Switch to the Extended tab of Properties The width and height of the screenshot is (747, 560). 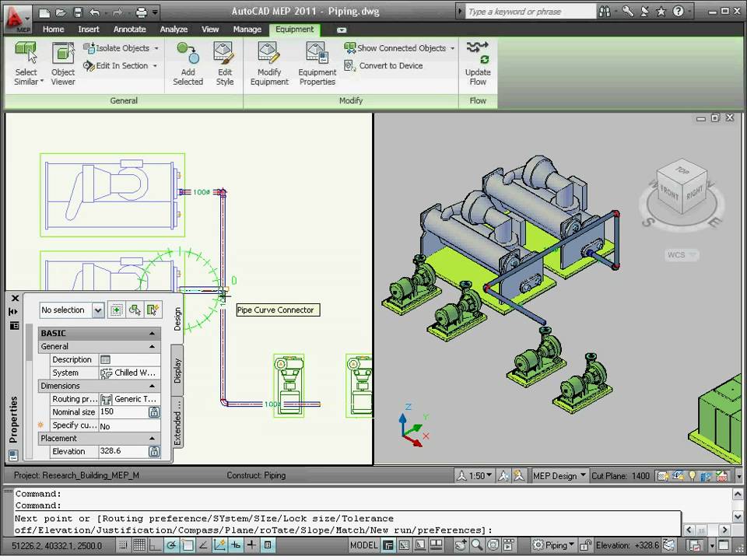(177, 422)
